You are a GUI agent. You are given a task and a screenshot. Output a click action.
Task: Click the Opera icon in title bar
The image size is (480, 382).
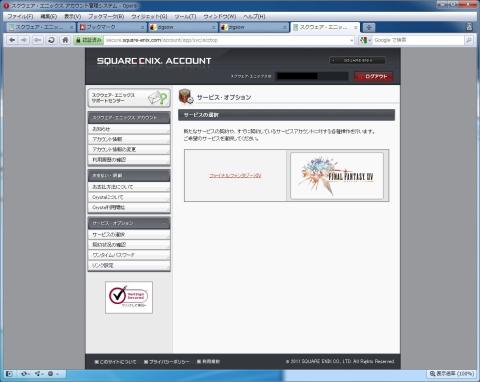point(6,6)
